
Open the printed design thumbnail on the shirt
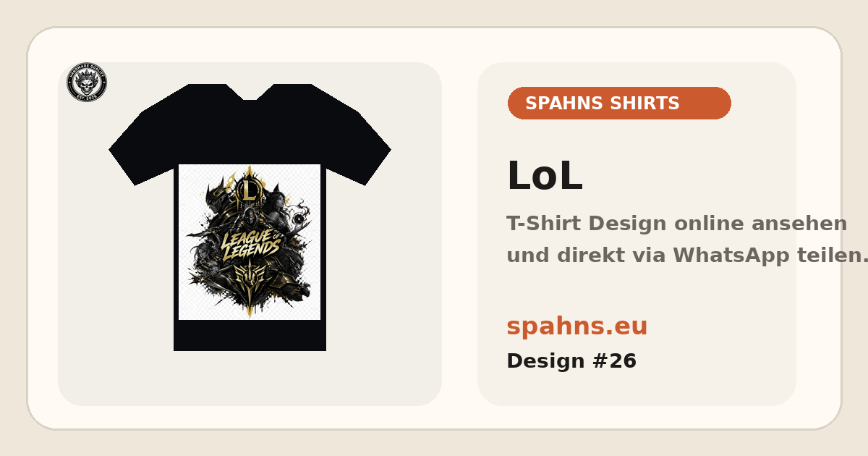pyautogui.click(x=250, y=242)
